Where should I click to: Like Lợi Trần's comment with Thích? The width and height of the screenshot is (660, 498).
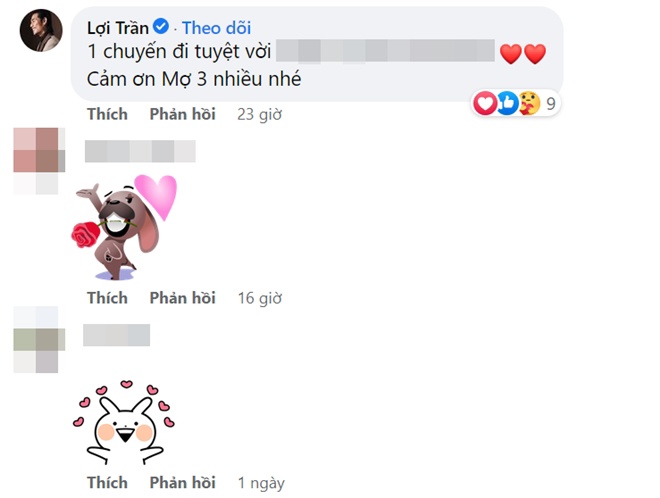coord(107,114)
